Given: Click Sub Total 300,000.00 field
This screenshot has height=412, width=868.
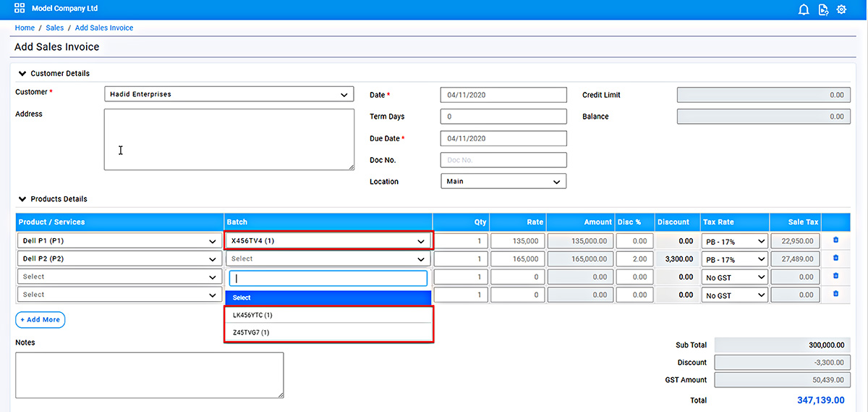Looking at the screenshot, I should pyautogui.click(x=782, y=345).
